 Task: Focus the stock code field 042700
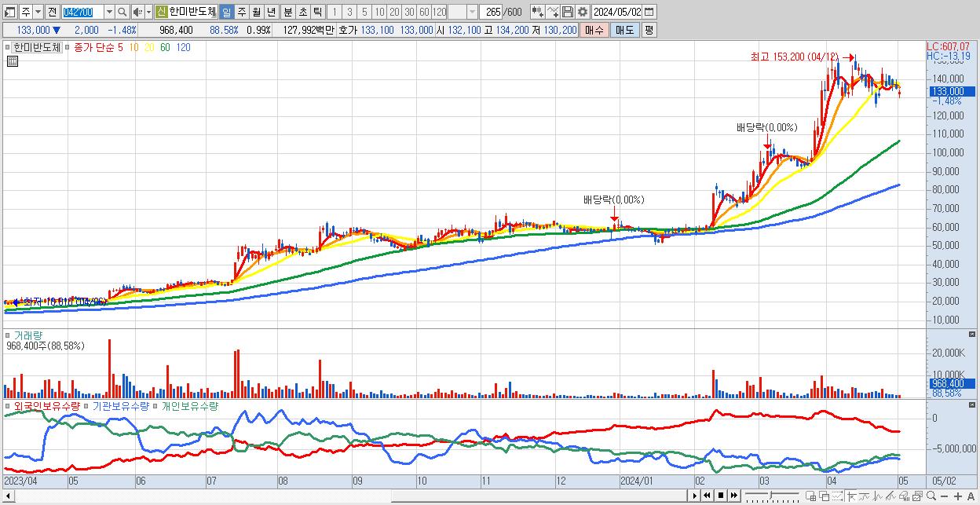(x=82, y=12)
